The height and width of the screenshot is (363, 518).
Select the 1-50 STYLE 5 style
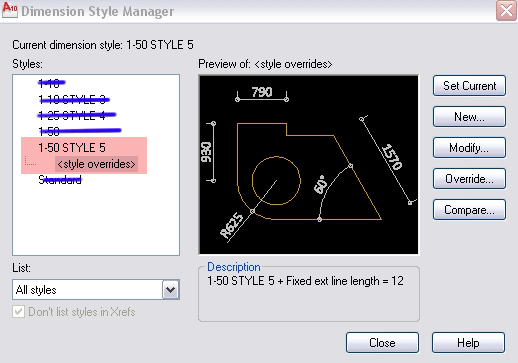(72, 148)
